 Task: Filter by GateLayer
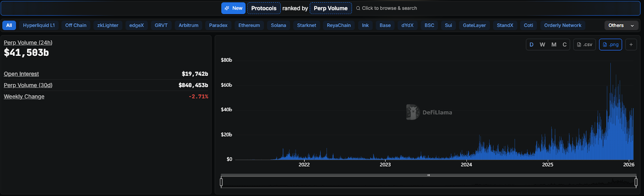coord(474,25)
